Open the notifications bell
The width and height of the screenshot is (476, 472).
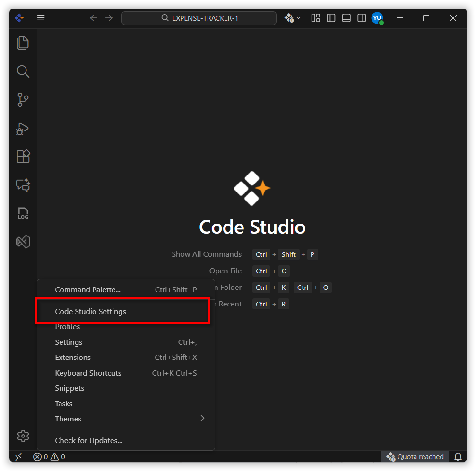click(458, 456)
